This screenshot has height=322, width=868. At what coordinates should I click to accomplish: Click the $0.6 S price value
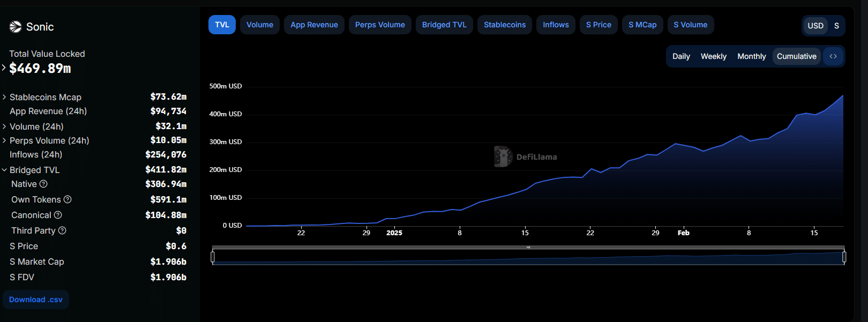(x=176, y=246)
